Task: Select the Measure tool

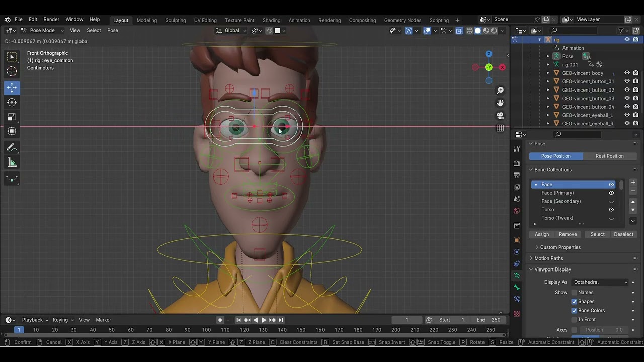Action: (12, 162)
